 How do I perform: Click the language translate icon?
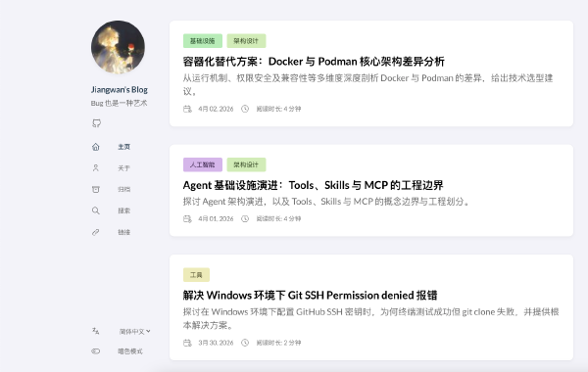(96, 331)
